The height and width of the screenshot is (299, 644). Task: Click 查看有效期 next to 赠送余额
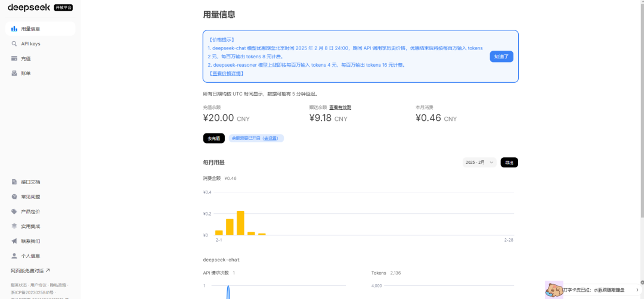click(340, 107)
